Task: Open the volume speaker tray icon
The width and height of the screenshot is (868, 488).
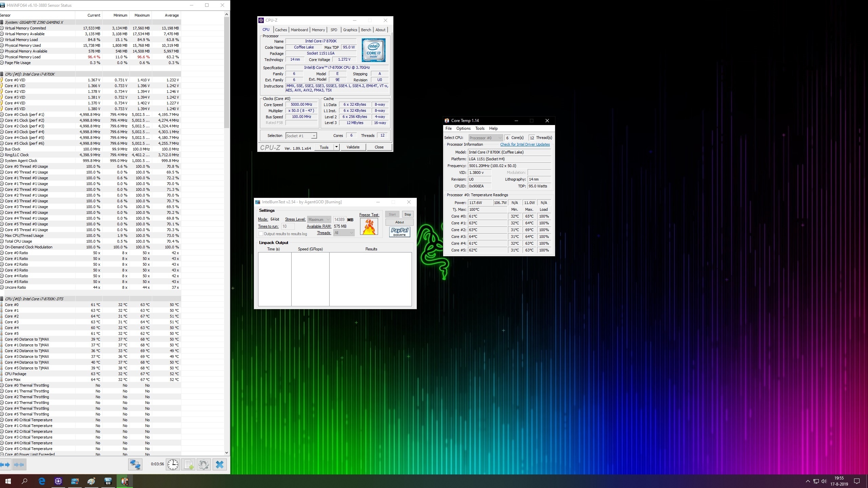Action: [824, 481]
